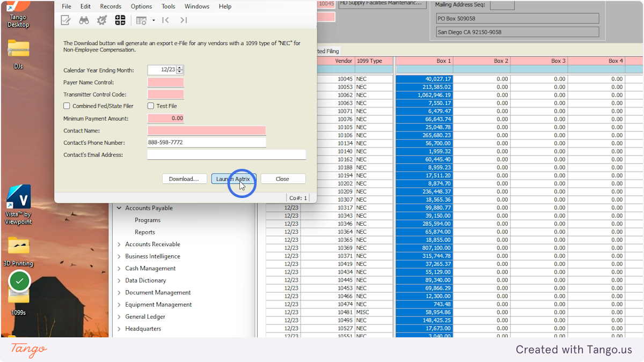
Task: Enable Combined Fed/State Filer checkbox
Action: [x=67, y=106]
